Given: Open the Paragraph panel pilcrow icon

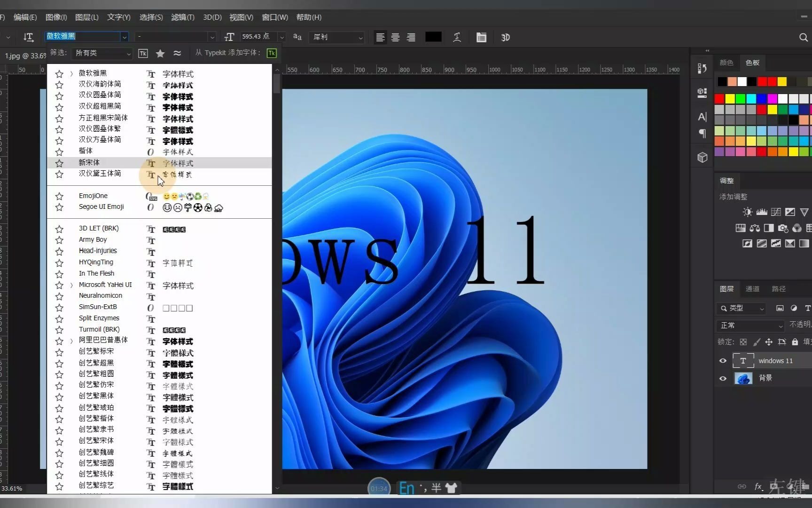Looking at the screenshot, I should coord(702,134).
